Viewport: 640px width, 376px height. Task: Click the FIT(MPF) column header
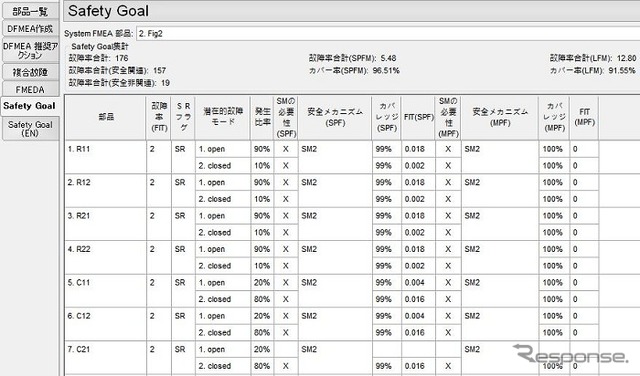[x=584, y=117]
